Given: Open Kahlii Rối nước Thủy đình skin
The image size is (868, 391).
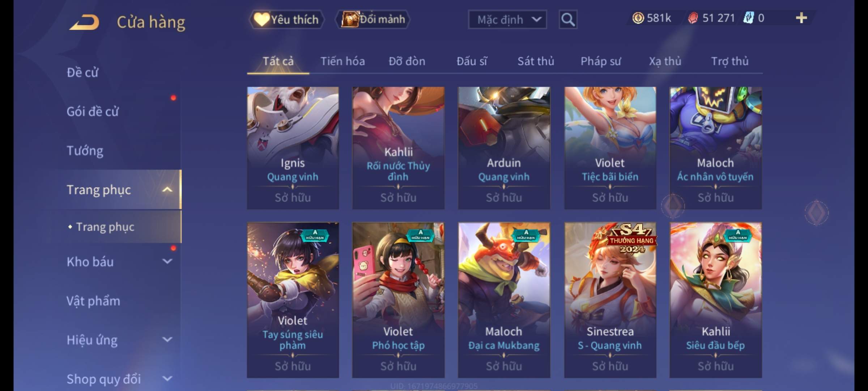Looking at the screenshot, I should [x=398, y=148].
